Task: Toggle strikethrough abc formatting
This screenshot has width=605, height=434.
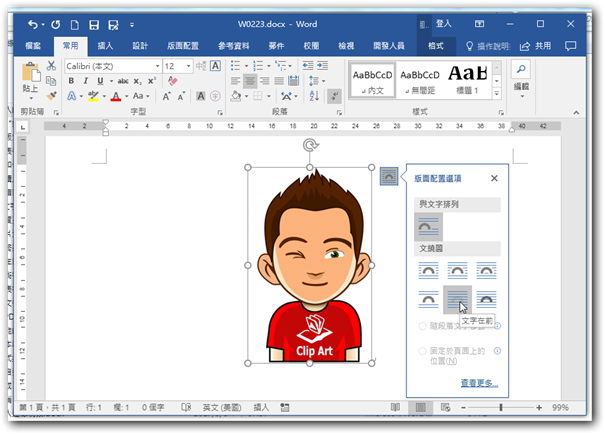Action: (123, 81)
